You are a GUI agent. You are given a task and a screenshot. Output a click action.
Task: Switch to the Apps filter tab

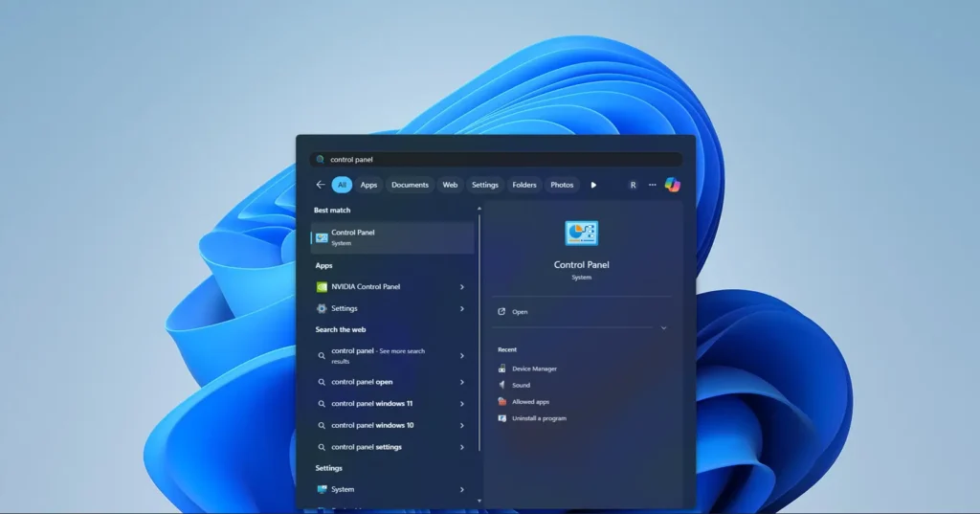[x=368, y=185]
